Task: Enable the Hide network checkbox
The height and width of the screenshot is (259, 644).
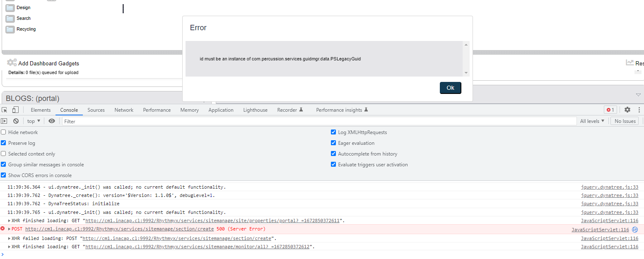Action: (x=3, y=132)
